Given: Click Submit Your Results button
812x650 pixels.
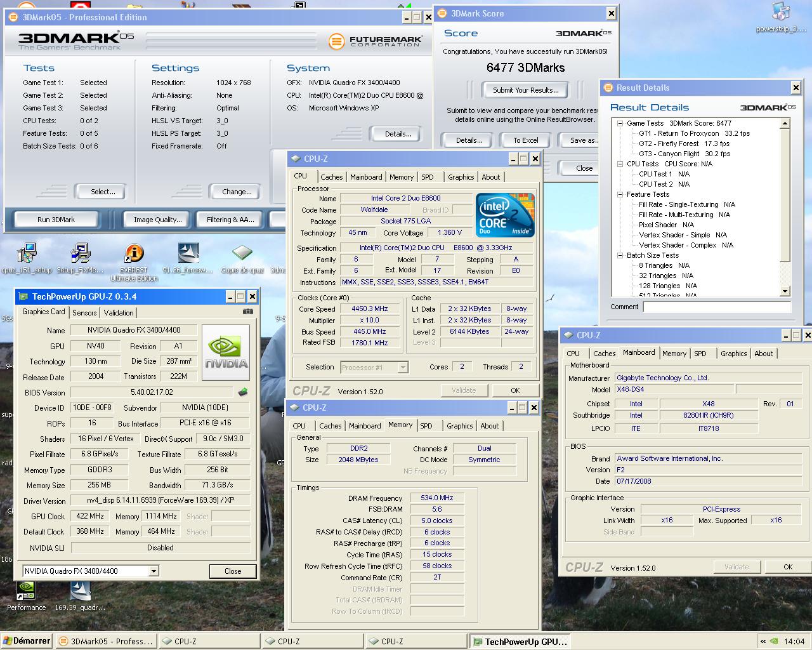Looking at the screenshot, I should 526,90.
